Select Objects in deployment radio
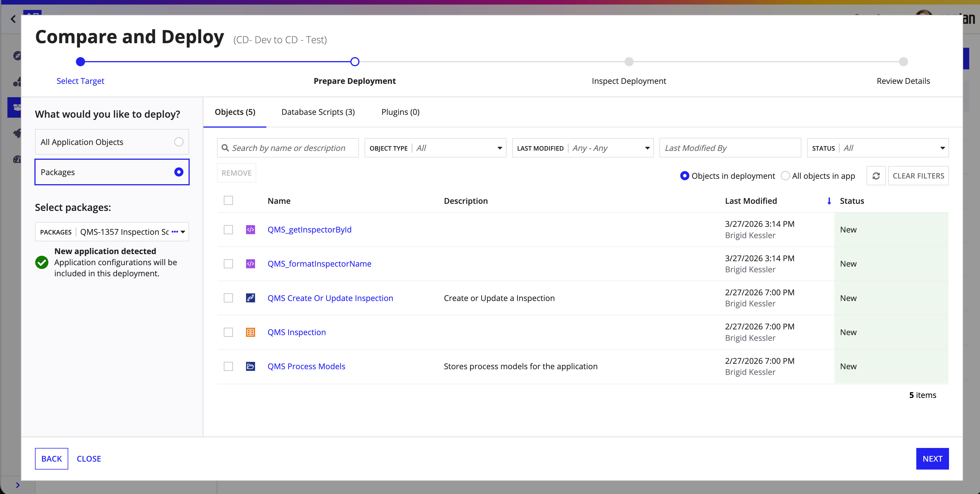 (x=685, y=176)
